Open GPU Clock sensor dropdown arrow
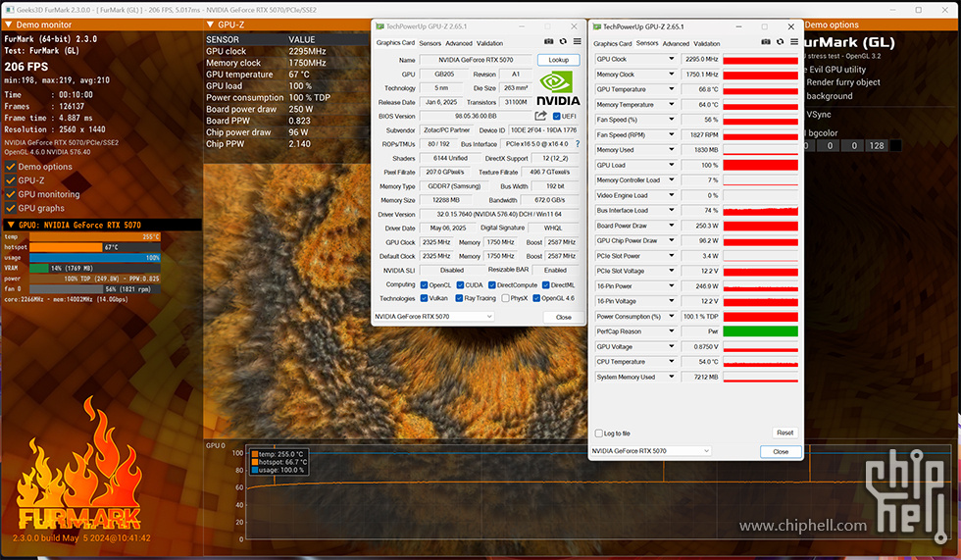Image resolution: width=961 pixels, height=560 pixels. [671, 59]
